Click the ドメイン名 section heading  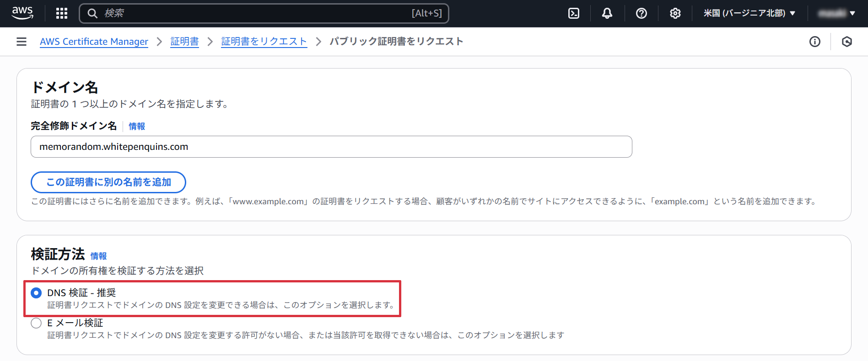[x=65, y=87]
